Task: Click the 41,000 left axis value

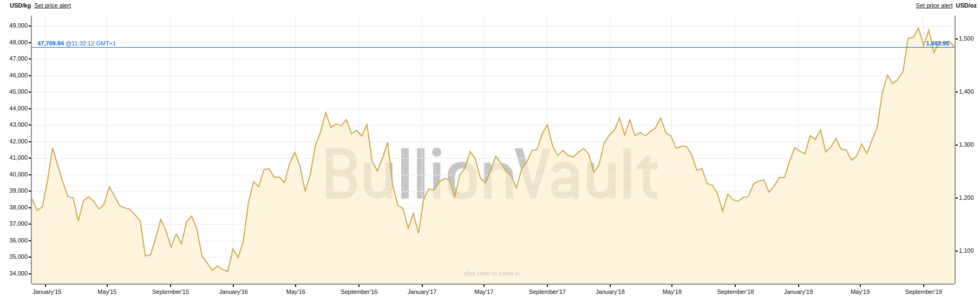Action: (x=18, y=157)
